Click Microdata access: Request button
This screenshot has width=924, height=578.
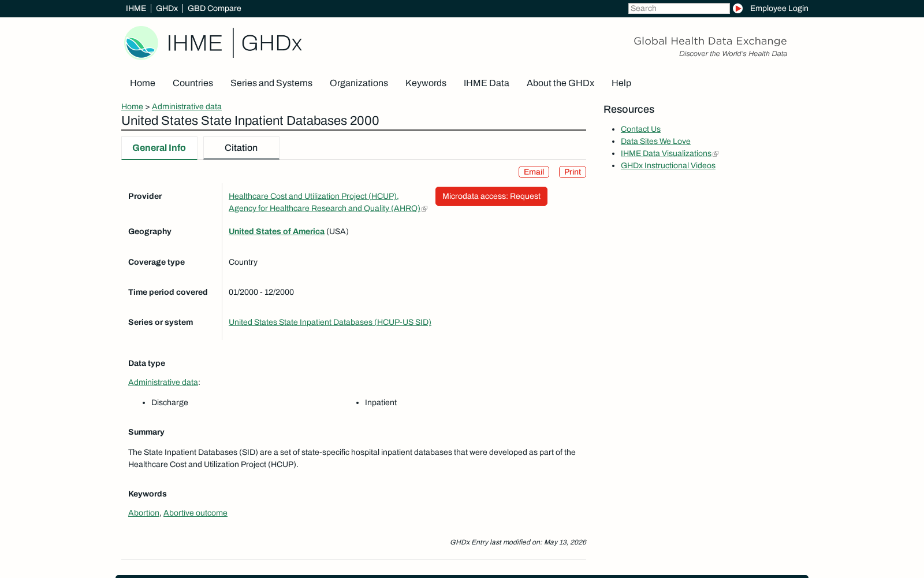click(491, 196)
